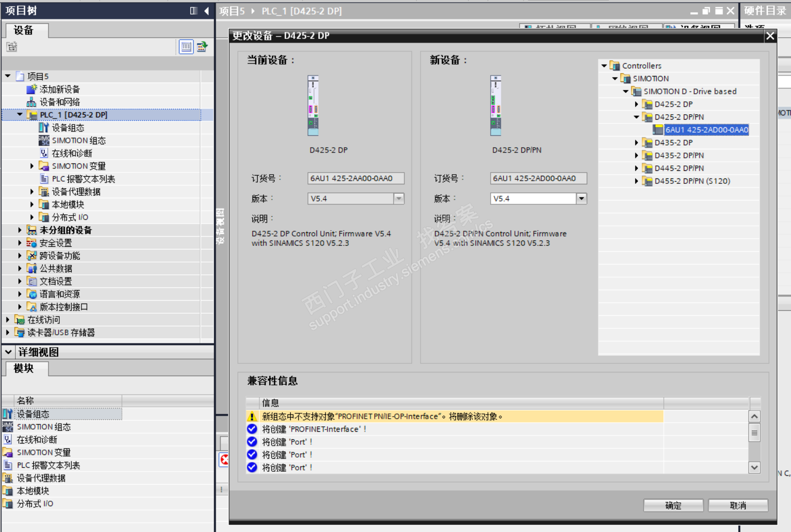Select the 设备组态 icon in project tree
Image resolution: width=791 pixels, height=532 pixels.
pyautogui.click(x=44, y=128)
